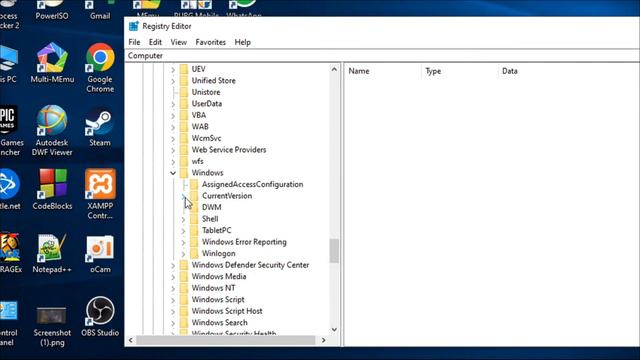Screen dimensions: 640x360
Task: Click the tree scroll up arrow
Action: coord(334,69)
